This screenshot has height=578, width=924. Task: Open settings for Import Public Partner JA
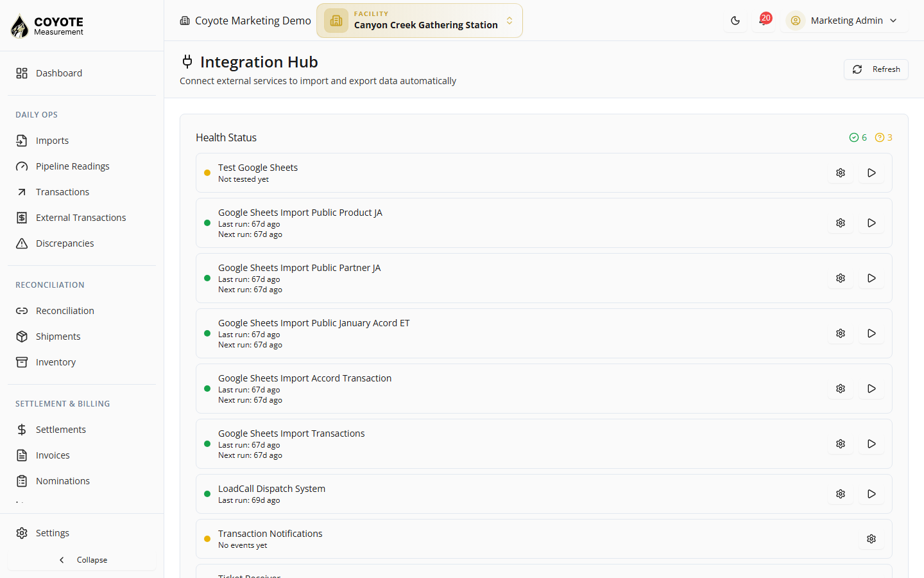[x=841, y=278]
